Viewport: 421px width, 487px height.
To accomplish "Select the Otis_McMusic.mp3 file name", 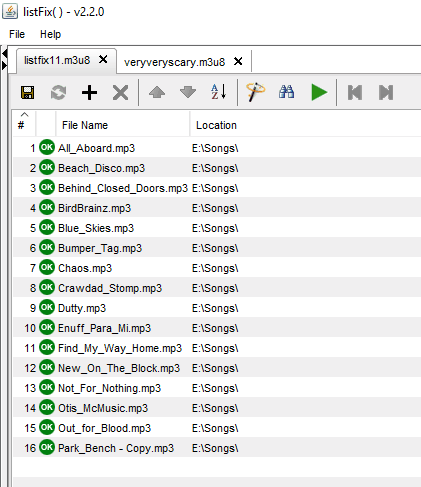I will point(103,408).
